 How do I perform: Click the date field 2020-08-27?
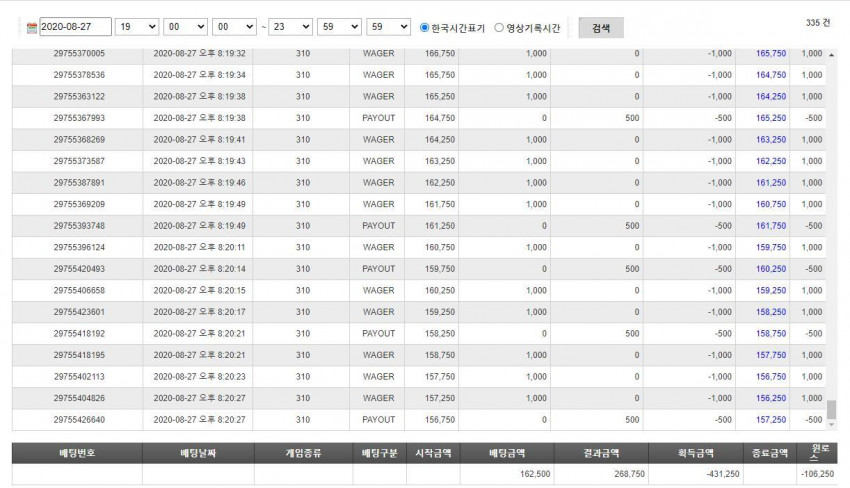[75, 27]
